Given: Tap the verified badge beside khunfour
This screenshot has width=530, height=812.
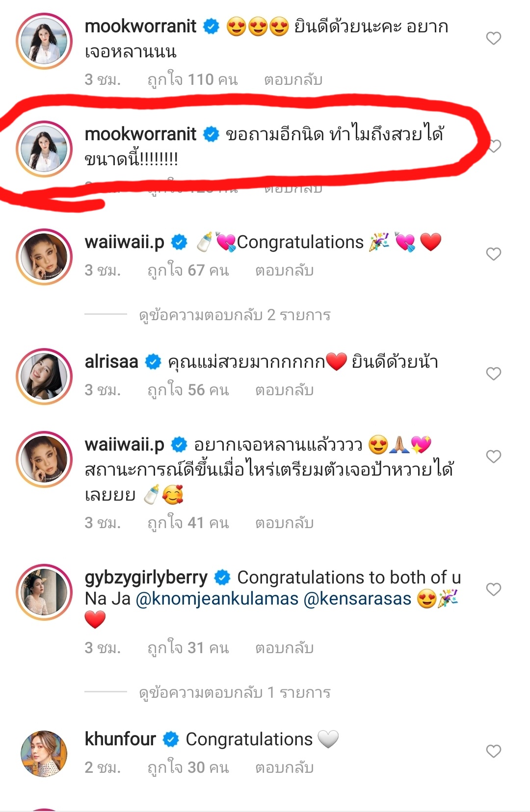Looking at the screenshot, I should [x=171, y=739].
